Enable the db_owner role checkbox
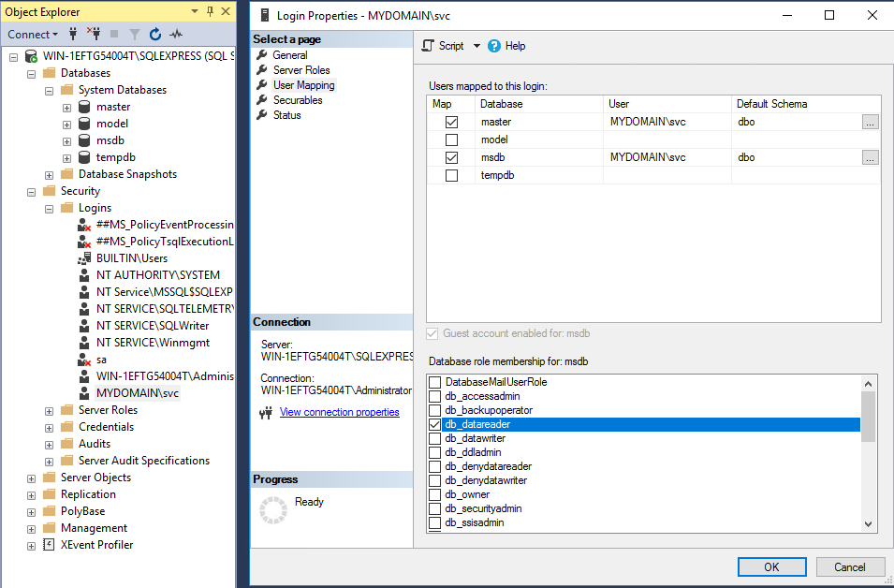The image size is (894, 588). 435,494
